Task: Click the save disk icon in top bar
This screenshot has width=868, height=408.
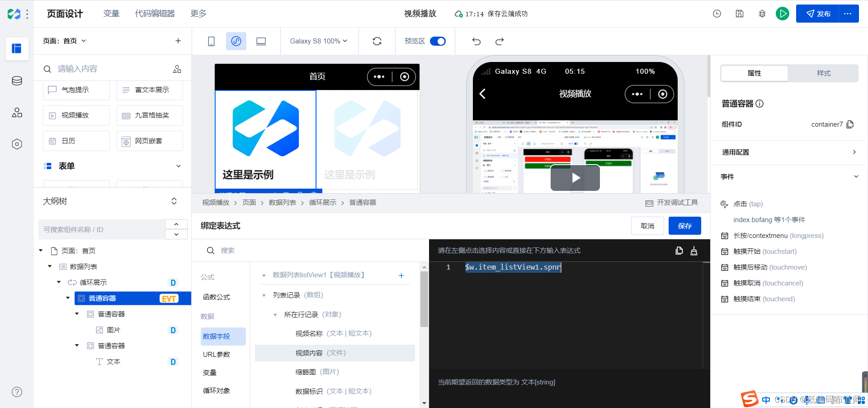Action: point(740,14)
